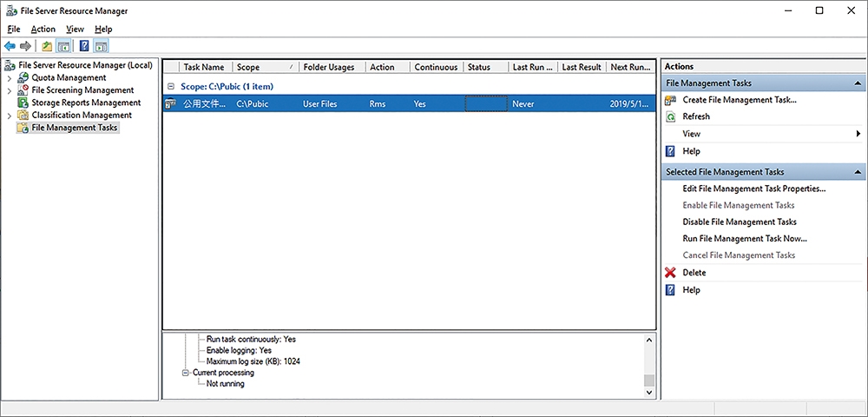Click the Rms action cell
The height and width of the screenshot is (417, 868).
(x=378, y=103)
